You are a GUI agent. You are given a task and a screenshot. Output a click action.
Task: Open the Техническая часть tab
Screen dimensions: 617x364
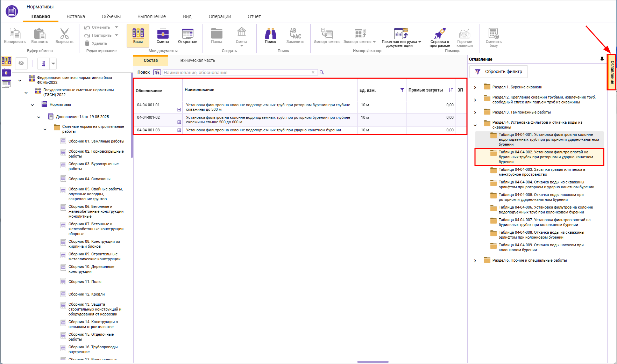coord(197,60)
